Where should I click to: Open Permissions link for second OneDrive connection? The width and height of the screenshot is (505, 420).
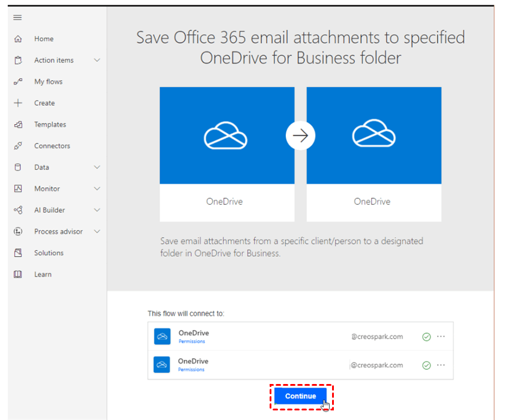pos(192,370)
